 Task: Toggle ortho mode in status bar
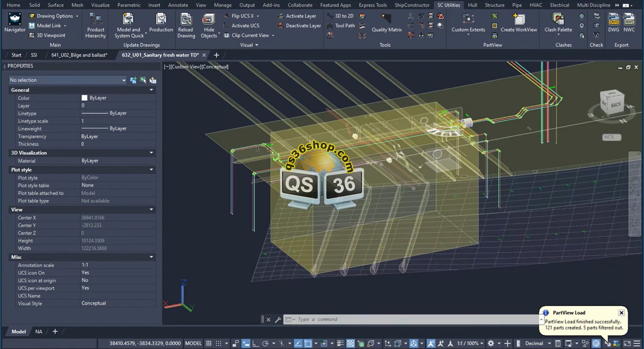[256, 343]
